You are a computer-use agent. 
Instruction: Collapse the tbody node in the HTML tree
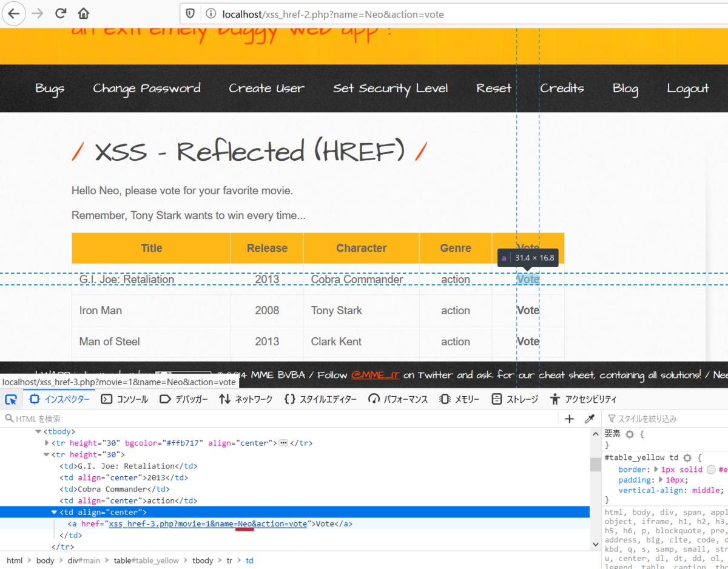click(38, 431)
